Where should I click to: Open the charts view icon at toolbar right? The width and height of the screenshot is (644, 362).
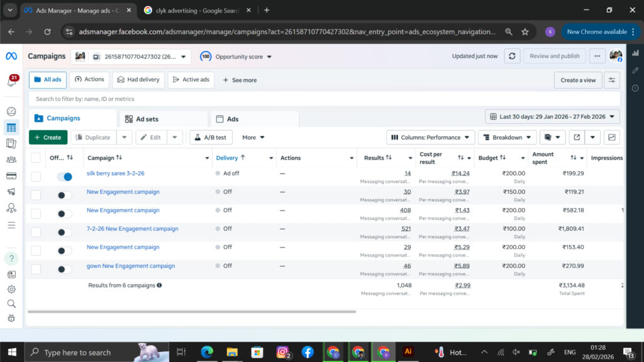coord(612,137)
